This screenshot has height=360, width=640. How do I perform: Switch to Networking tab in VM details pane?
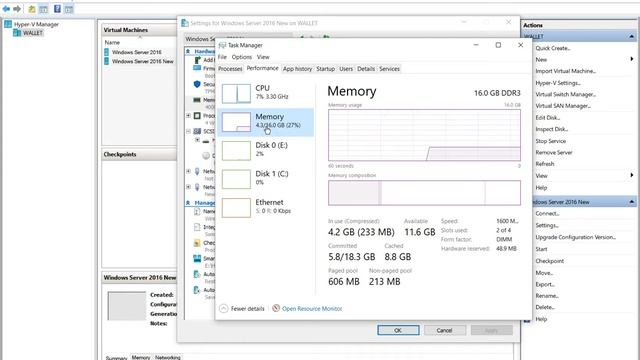167,357
